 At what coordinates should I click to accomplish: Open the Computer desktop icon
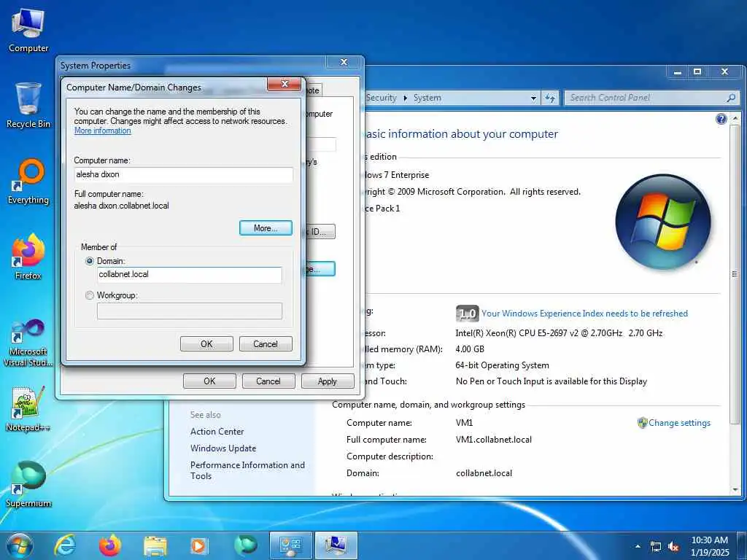[x=28, y=30]
